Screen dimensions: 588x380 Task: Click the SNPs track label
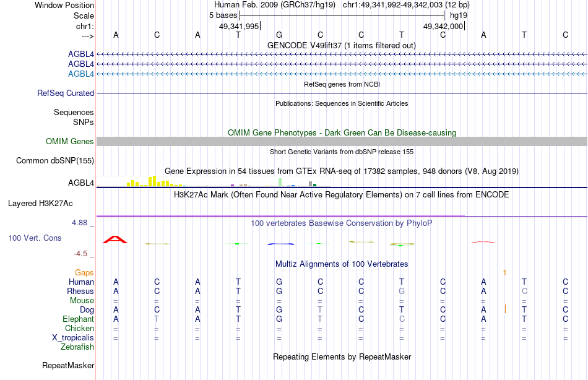tap(84, 122)
